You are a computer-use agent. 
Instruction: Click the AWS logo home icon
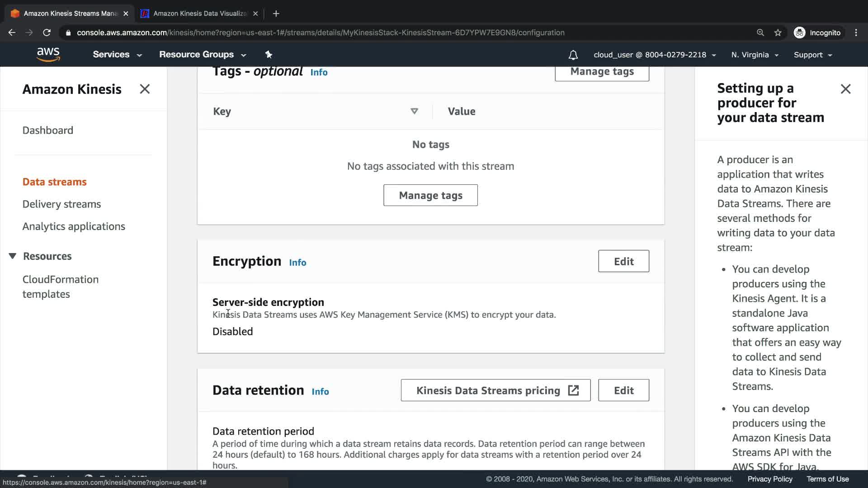point(48,54)
